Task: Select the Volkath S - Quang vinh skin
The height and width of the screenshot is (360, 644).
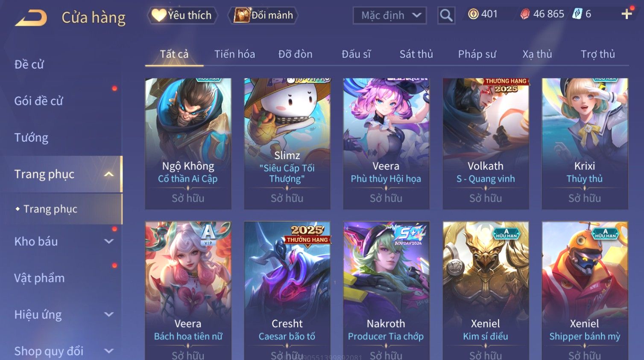Action: pos(486,144)
